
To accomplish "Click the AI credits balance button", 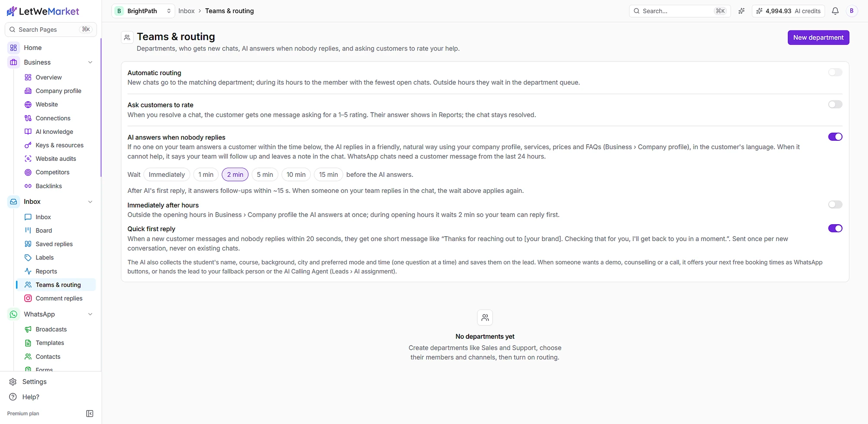I will pos(789,11).
